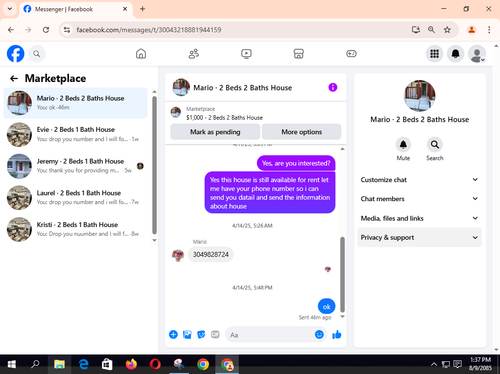Open Chrome three-dot menu

[489, 30]
